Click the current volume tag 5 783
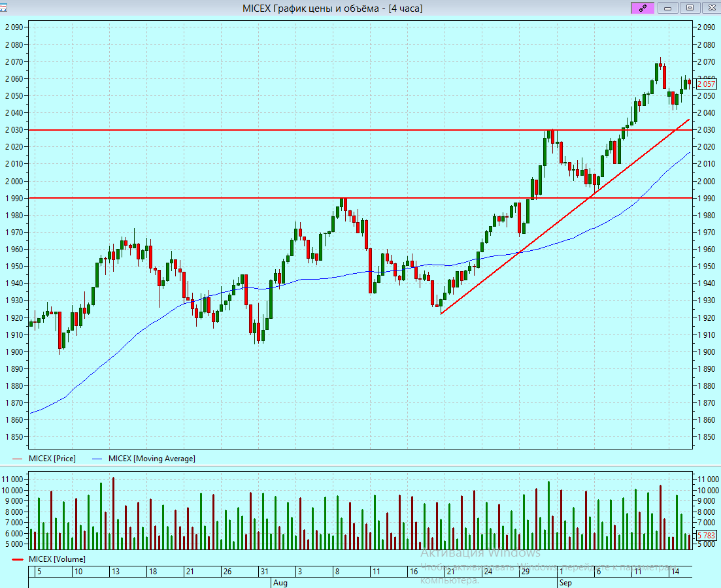This screenshot has height=588, width=721. pyautogui.click(x=706, y=536)
